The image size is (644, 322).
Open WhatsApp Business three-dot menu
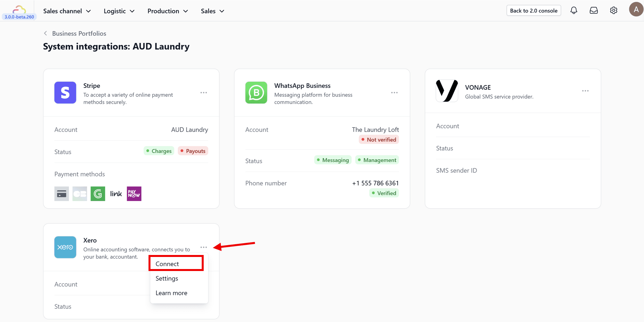394,93
